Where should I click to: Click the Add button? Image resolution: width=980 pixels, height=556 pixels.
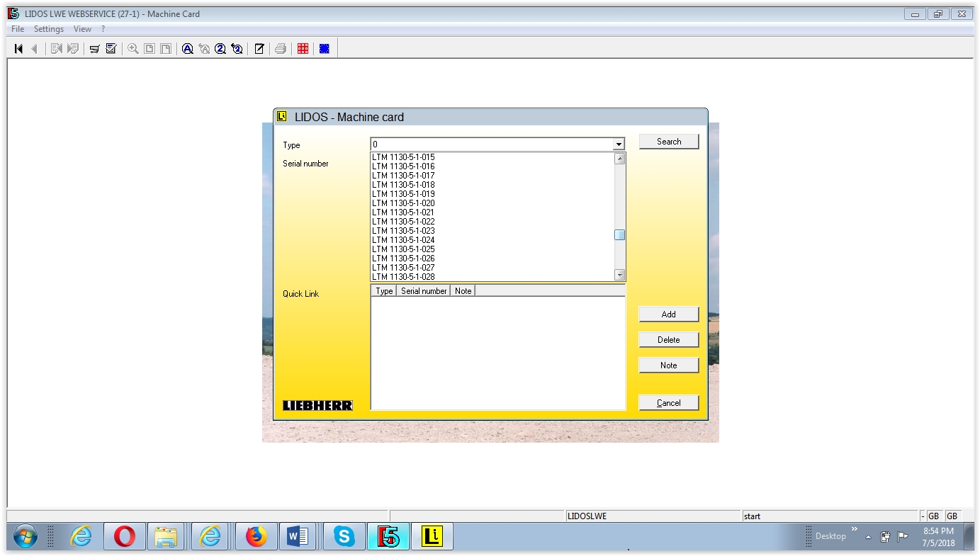[x=669, y=314]
